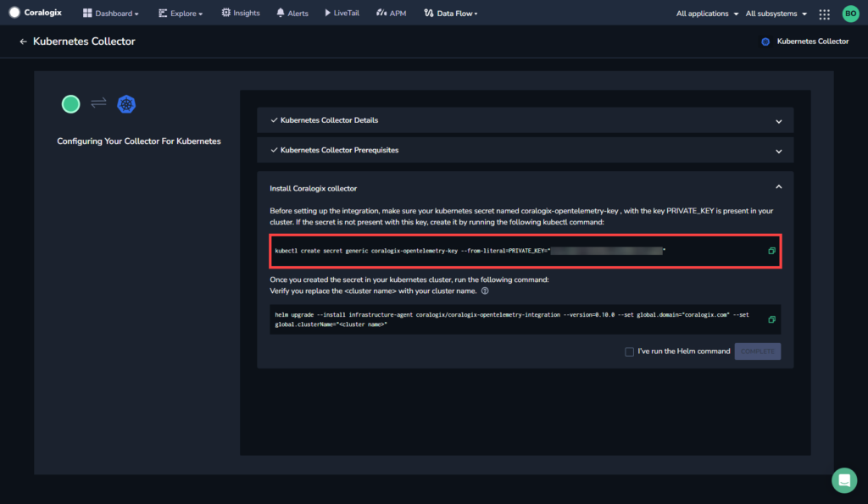Click Configuring Your Collector For Kubernetes text
The image size is (868, 504).
(139, 141)
